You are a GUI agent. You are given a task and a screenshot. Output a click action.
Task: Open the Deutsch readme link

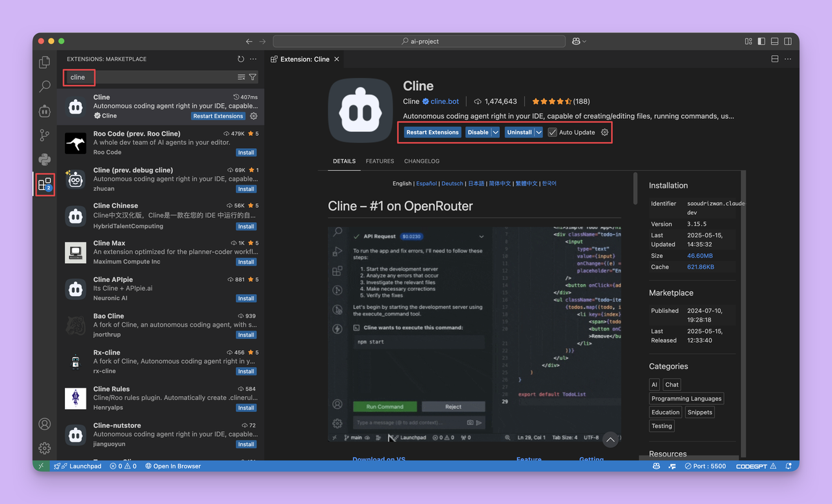tap(452, 184)
